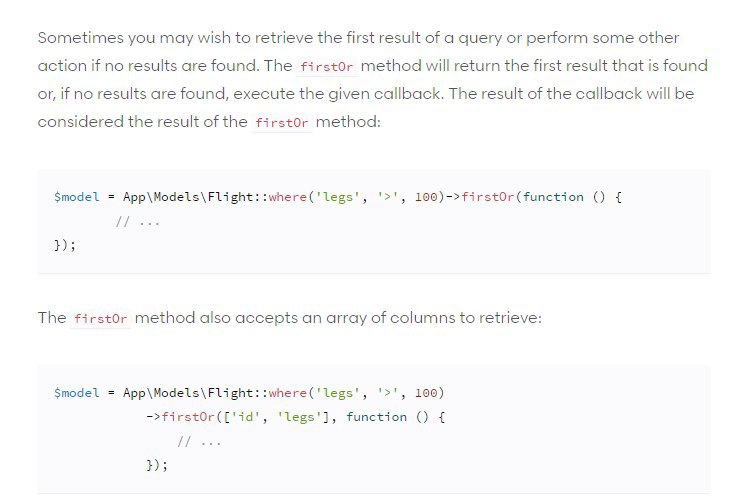Click the word "Sometimes" starting the paragraph
The width and height of the screenshot is (746, 503).
click(80, 38)
